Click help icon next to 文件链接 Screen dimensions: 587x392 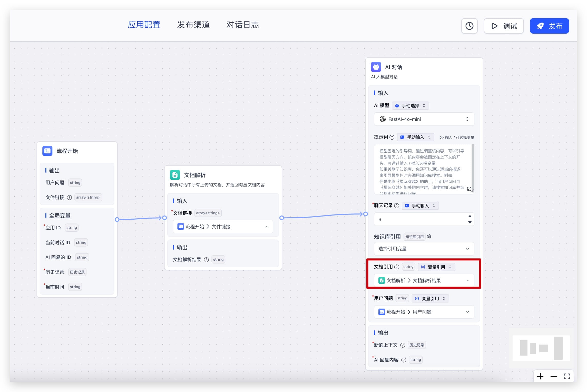69,197
